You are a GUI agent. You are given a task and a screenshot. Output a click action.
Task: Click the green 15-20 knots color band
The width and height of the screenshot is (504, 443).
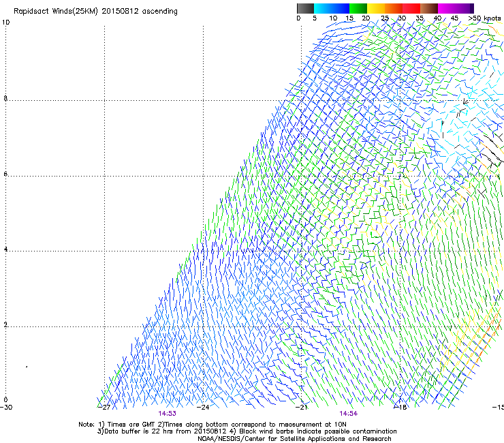tap(358, 8)
